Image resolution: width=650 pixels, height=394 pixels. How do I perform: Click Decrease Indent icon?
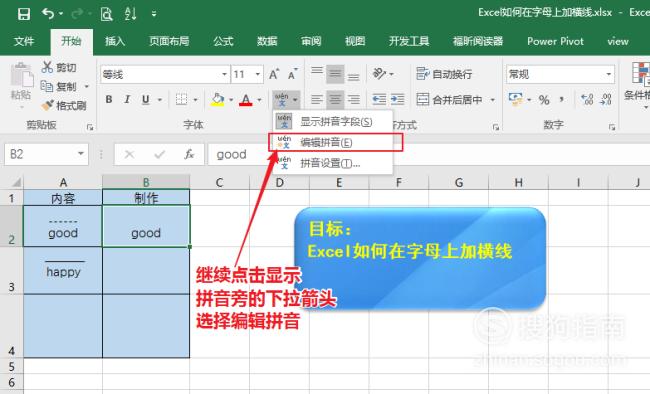tap(379, 100)
